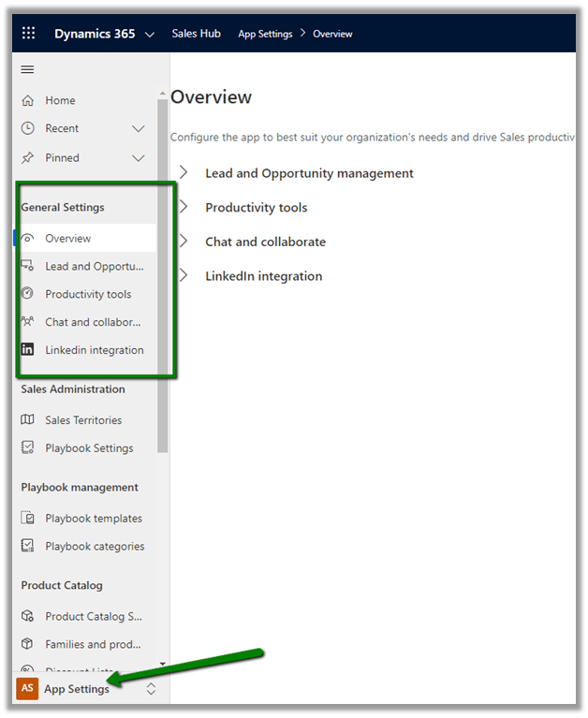Open Sales Territories map icon

28,420
